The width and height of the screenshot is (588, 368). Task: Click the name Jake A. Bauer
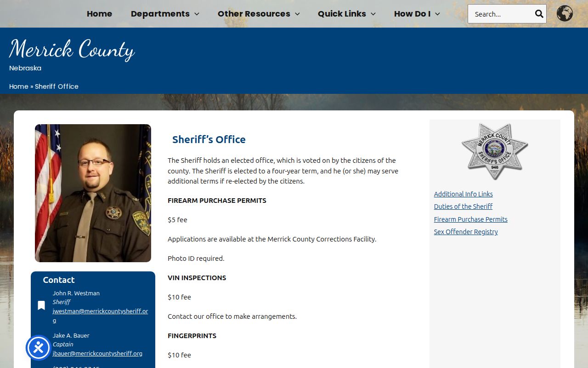pos(71,335)
